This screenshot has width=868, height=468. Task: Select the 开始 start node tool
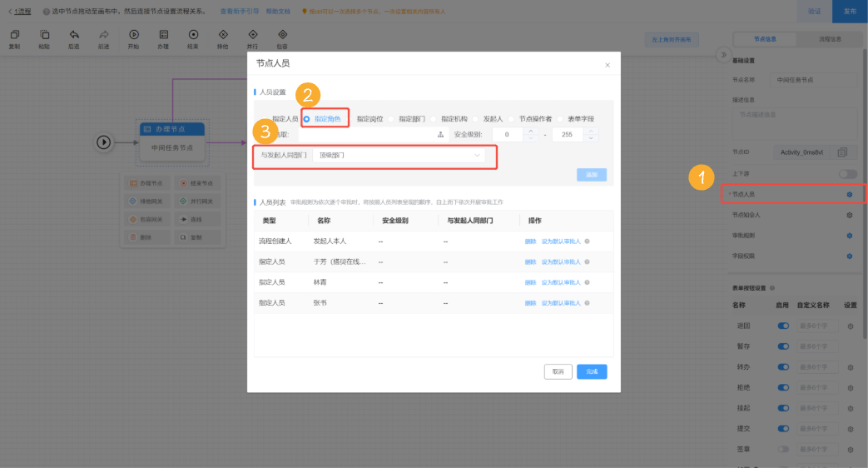coord(133,39)
